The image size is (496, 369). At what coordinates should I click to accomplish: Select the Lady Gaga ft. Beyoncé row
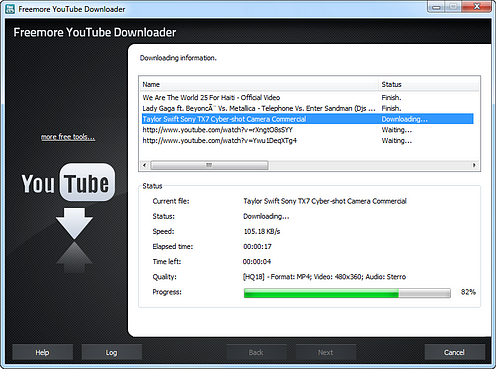click(x=307, y=108)
